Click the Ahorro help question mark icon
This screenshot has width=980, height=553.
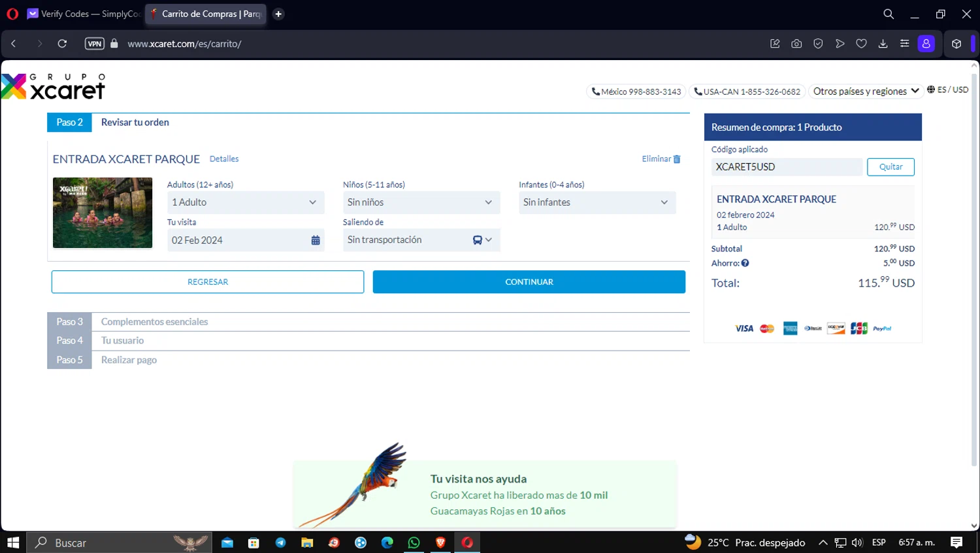pyautogui.click(x=745, y=263)
